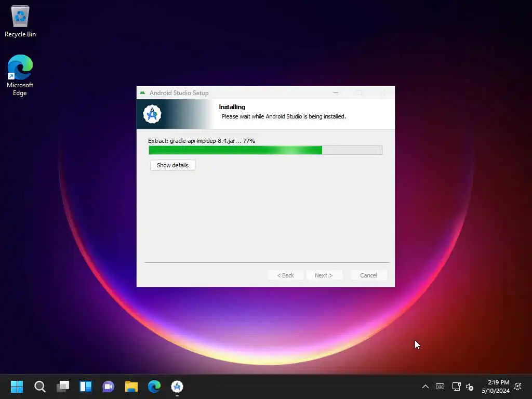Click the Android icon in the setup title bar
The width and height of the screenshot is (532, 399).
click(x=142, y=92)
